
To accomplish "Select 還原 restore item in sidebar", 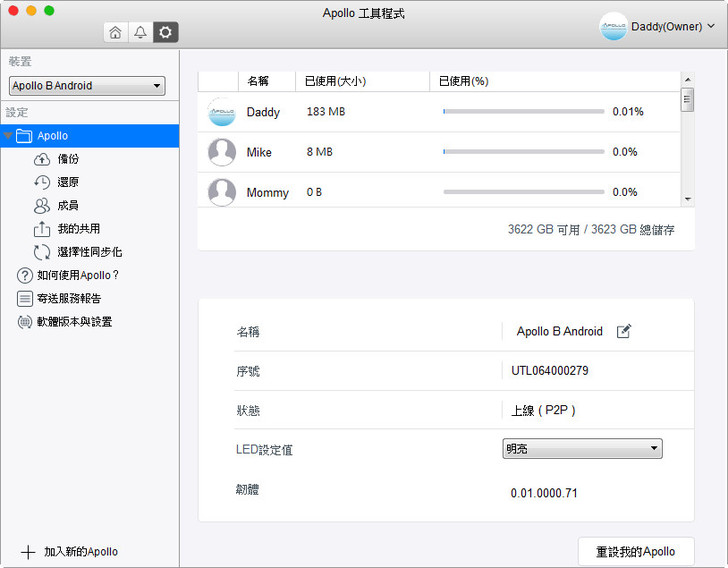I will (68, 182).
